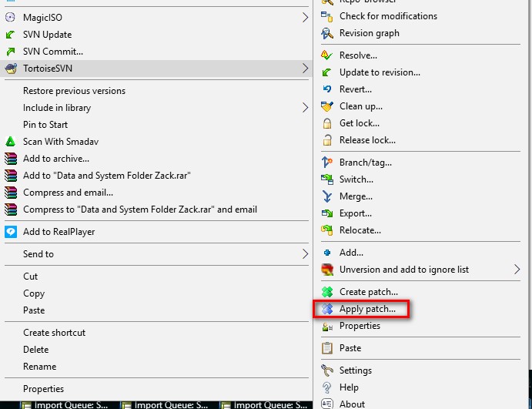Viewport: 532px width, 409px height.
Task: Click the Merge icon
Action: 327,196
